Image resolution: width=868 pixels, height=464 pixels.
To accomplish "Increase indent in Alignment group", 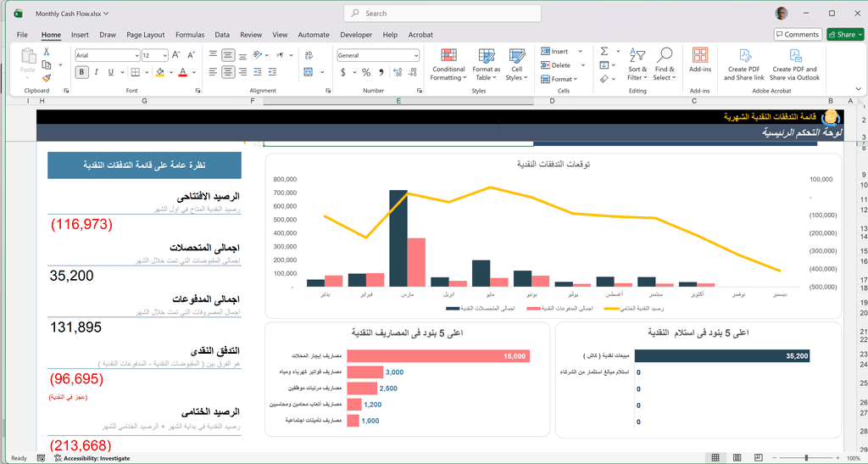I will pos(272,72).
